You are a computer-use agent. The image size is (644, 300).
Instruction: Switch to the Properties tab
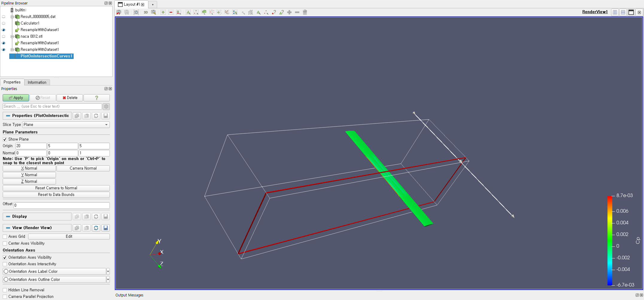pyautogui.click(x=12, y=82)
